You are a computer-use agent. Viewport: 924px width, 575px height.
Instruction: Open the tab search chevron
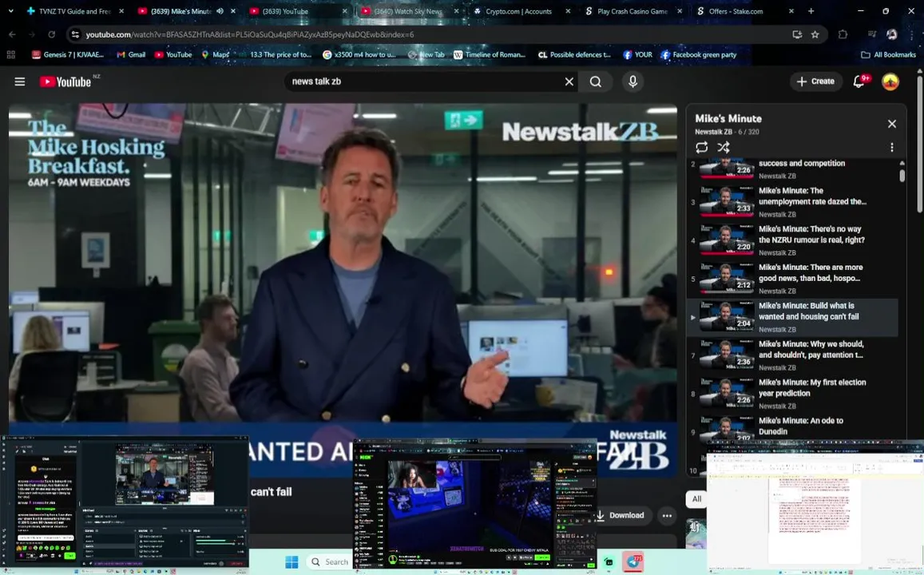tap(10, 11)
